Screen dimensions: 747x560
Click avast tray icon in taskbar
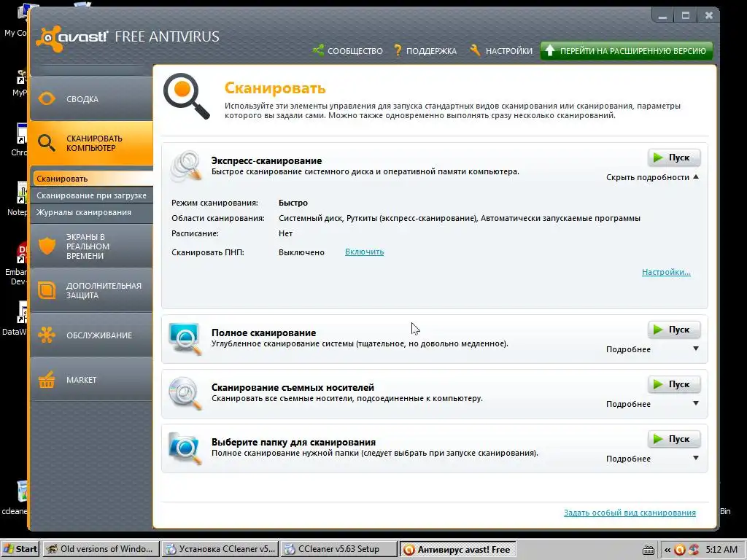pos(681,550)
